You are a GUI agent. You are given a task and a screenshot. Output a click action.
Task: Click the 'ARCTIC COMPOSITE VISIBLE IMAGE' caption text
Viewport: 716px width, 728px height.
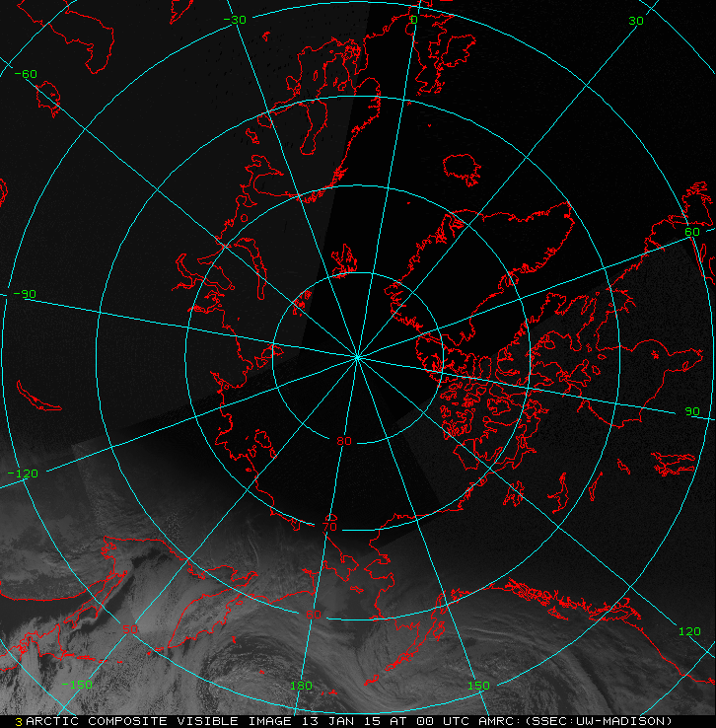(159, 721)
